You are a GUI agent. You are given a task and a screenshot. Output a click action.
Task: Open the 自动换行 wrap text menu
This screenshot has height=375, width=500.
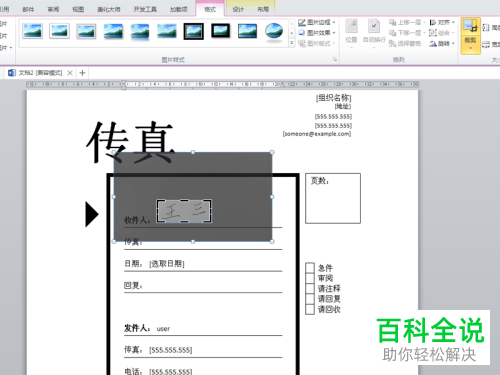[x=374, y=34]
